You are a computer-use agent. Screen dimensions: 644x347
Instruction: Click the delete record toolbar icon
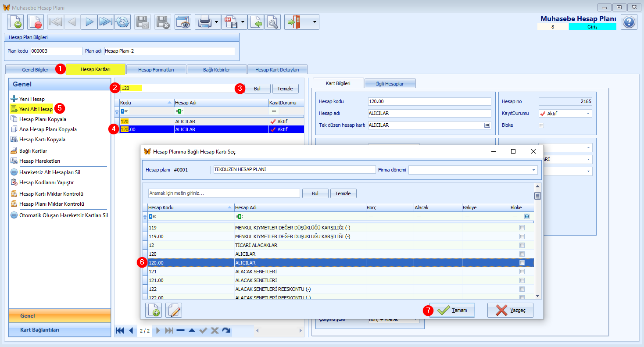[36, 22]
